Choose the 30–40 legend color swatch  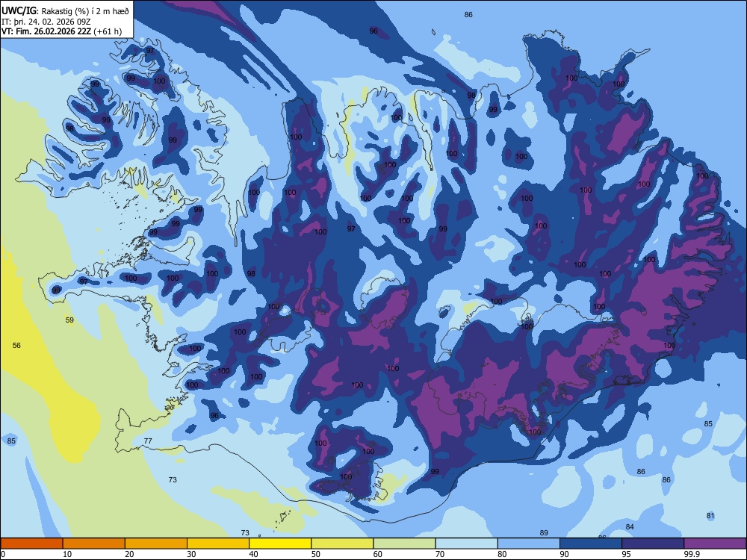click(218, 544)
